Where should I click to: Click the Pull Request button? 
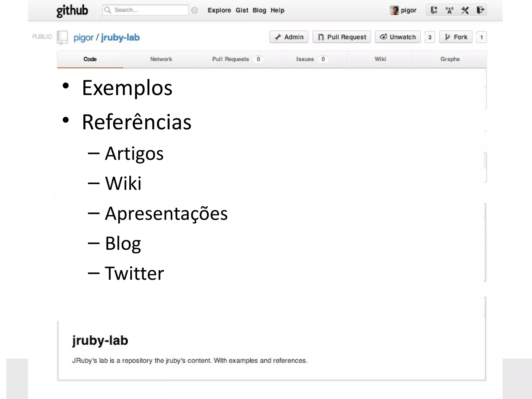tap(342, 37)
